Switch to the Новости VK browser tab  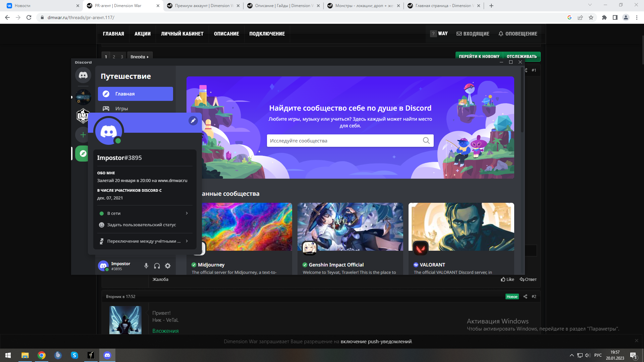pyautogui.click(x=44, y=6)
